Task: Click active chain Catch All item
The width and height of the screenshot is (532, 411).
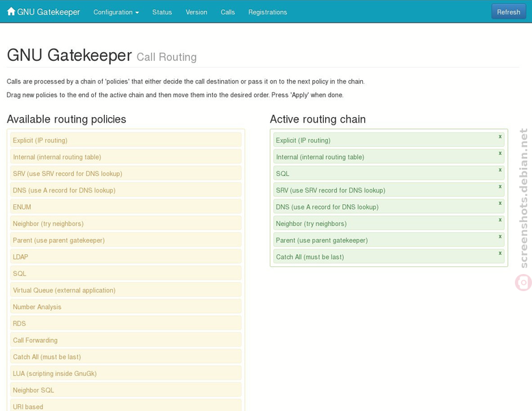Action: (389, 257)
